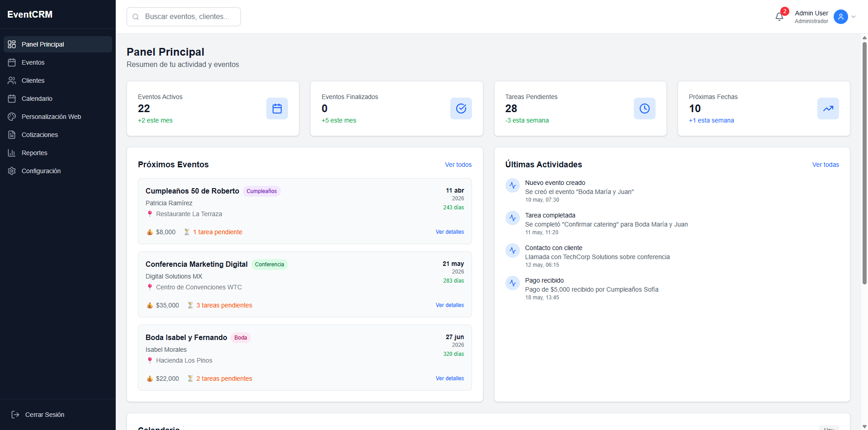
Task: Open Personalización Web from sidebar
Action: click(51, 117)
